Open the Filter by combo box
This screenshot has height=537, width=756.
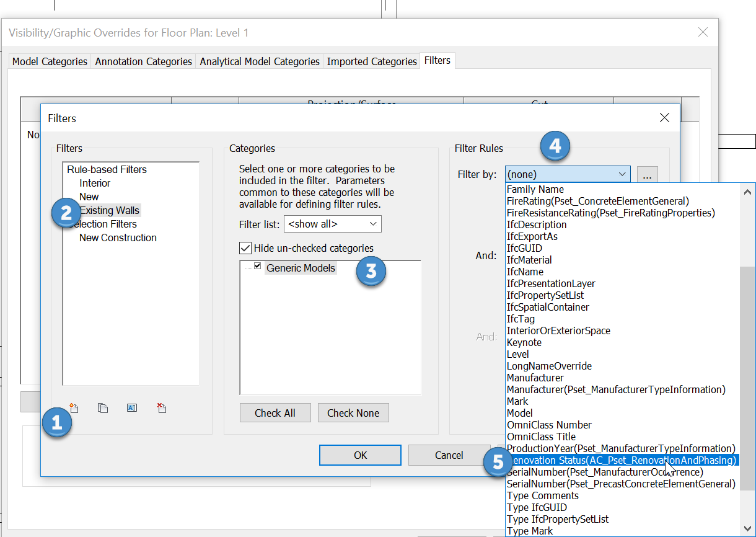point(568,174)
